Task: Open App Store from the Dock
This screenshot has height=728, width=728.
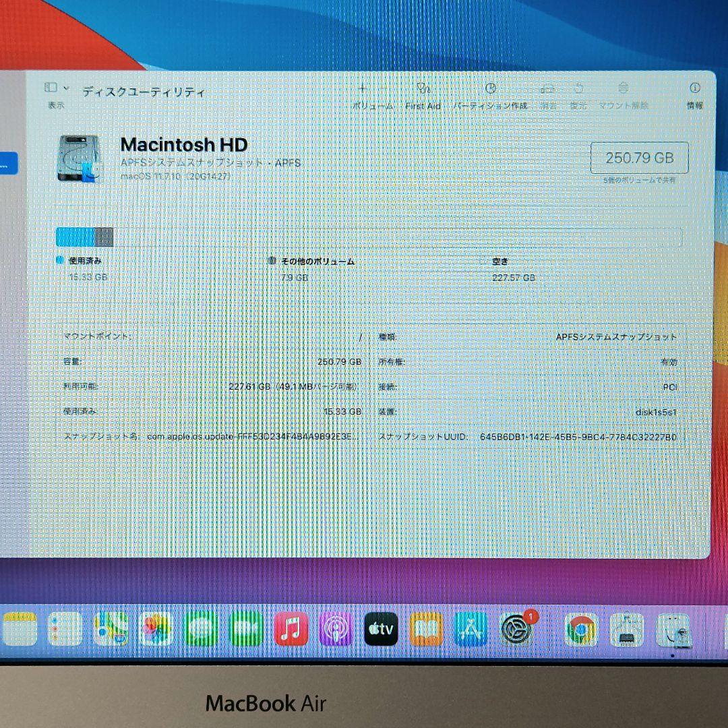Action: [x=471, y=629]
